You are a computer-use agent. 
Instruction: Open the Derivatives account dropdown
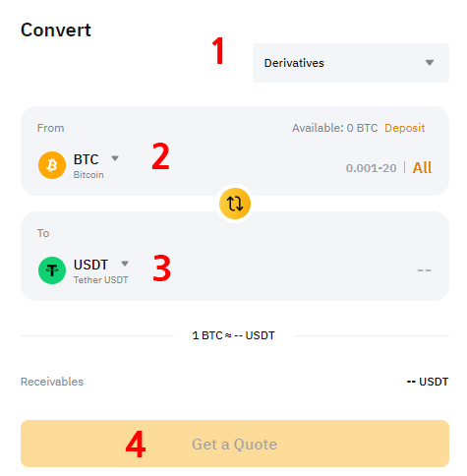click(x=351, y=63)
